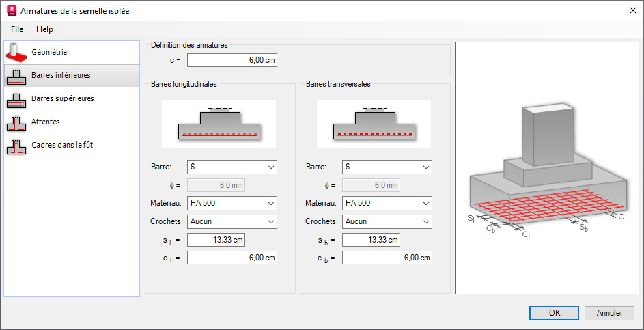The height and width of the screenshot is (330, 644).
Task: Click the s b spacing 13,33 cm field
Action: (371, 240)
